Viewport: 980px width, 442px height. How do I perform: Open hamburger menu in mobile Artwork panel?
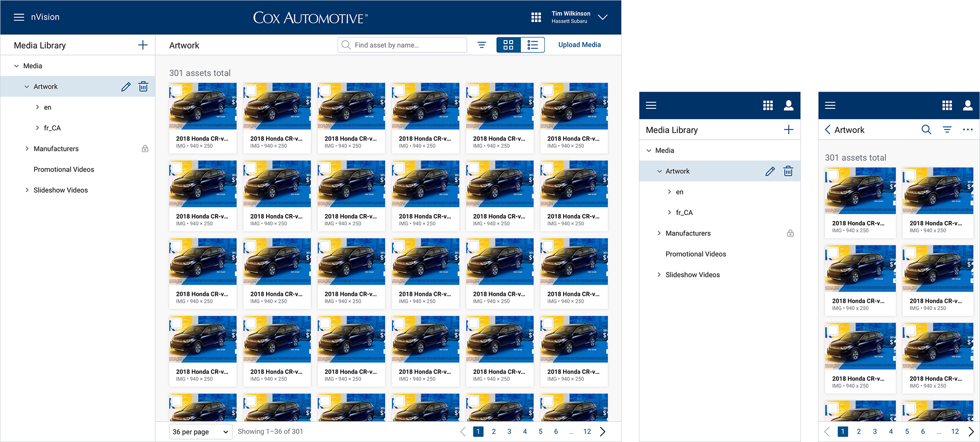click(x=830, y=105)
